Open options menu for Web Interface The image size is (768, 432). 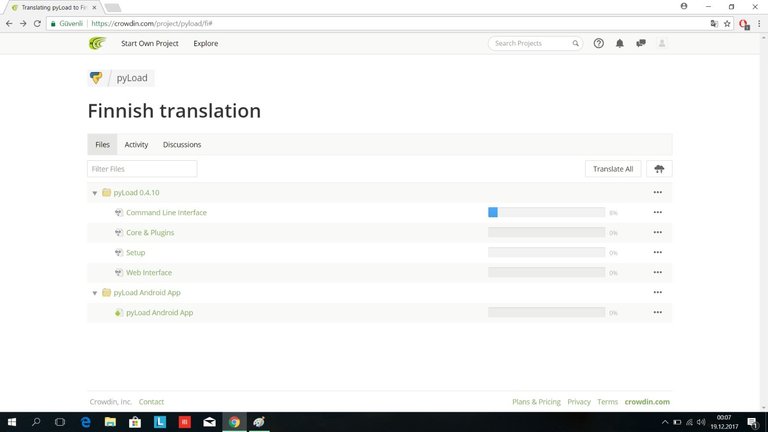coord(658,272)
